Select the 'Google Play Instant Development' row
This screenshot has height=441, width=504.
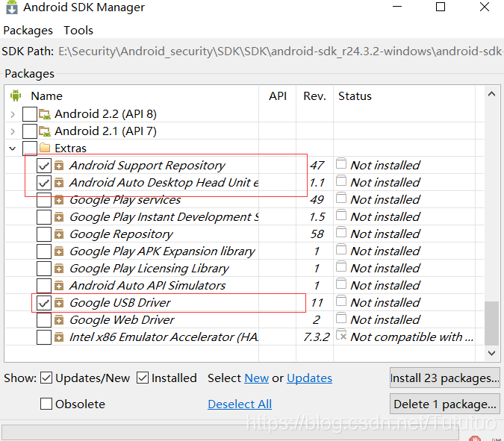click(x=244, y=217)
